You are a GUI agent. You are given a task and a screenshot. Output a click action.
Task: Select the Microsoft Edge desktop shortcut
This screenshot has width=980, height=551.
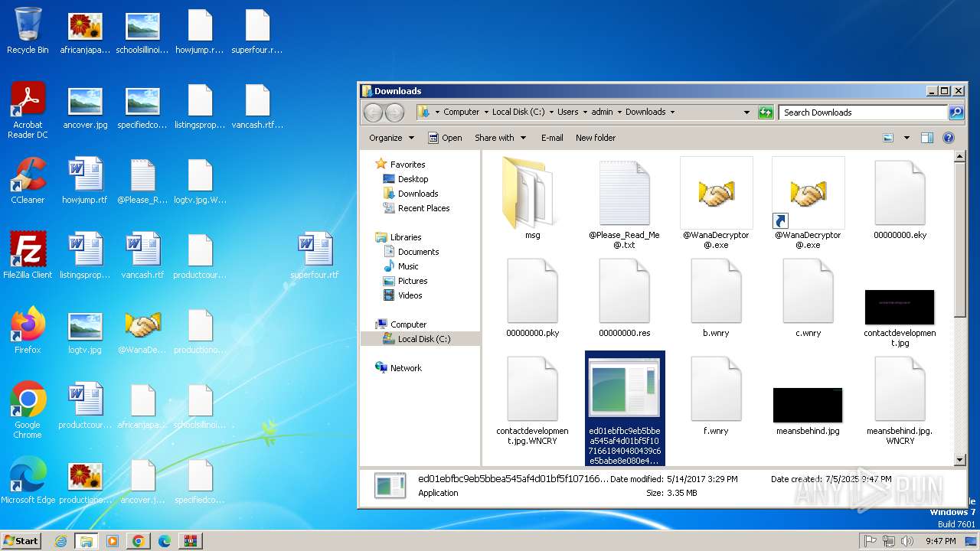pyautogui.click(x=28, y=481)
